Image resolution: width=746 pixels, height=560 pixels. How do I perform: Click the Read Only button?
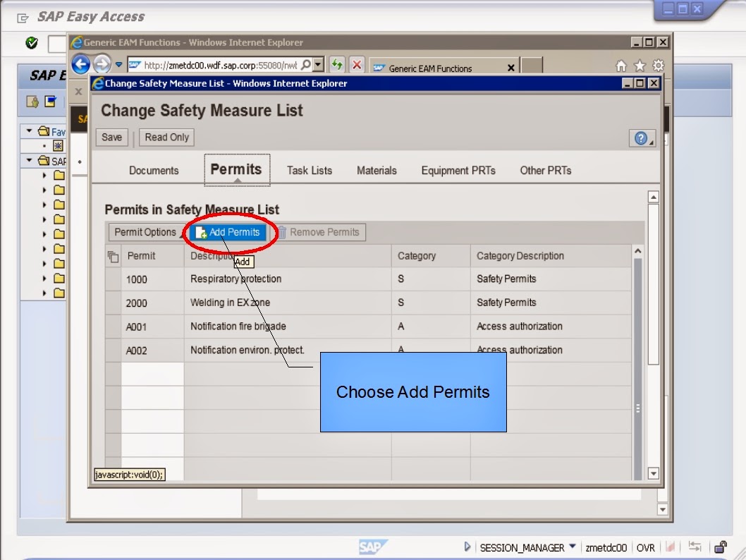point(166,138)
